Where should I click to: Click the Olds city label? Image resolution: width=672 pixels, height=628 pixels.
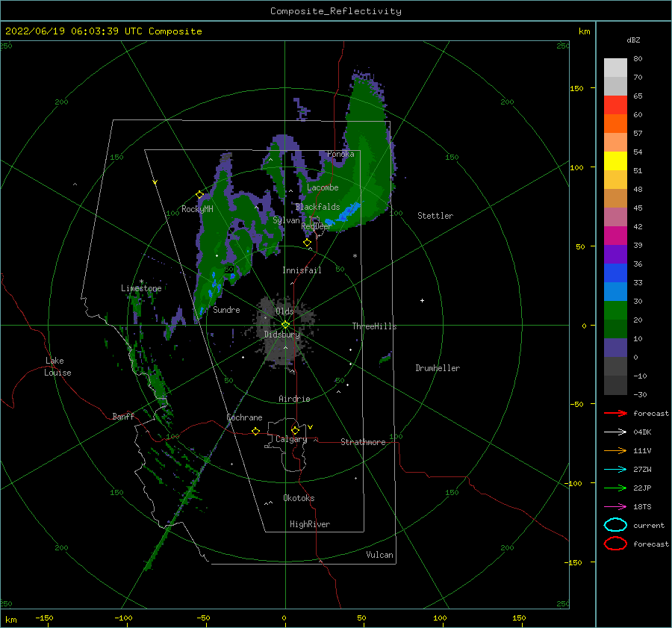(x=284, y=311)
